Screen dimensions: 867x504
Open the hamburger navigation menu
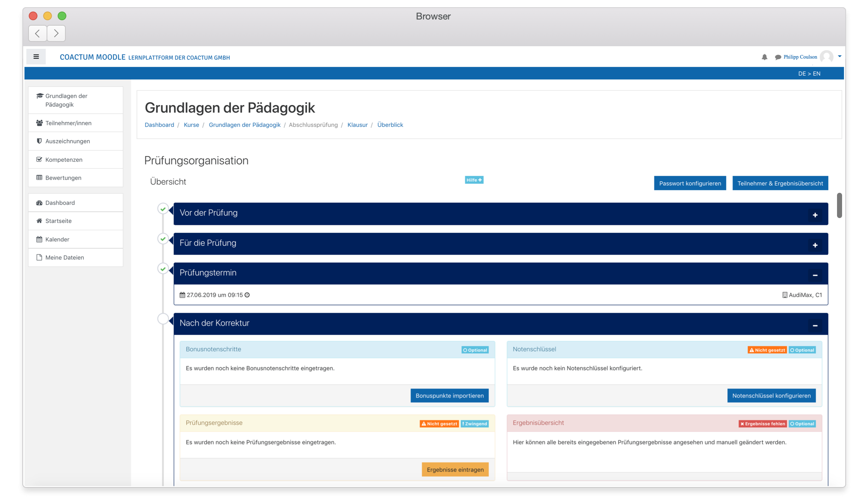[x=36, y=57]
